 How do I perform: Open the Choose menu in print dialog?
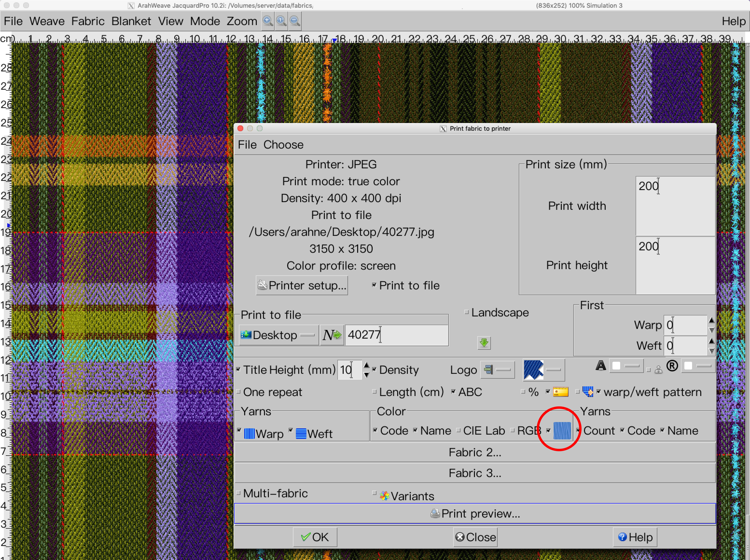pos(283,145)
